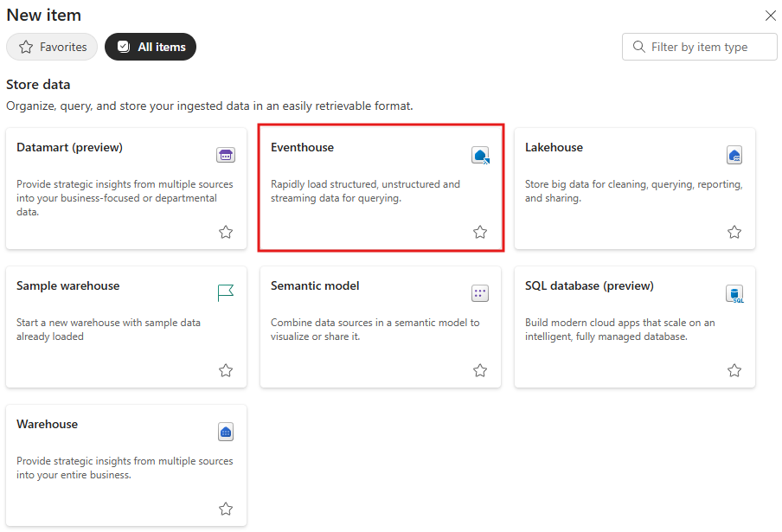Open the Datamart (preview) title
Viewport: 782px width, 532px height.
coord(69,148)
